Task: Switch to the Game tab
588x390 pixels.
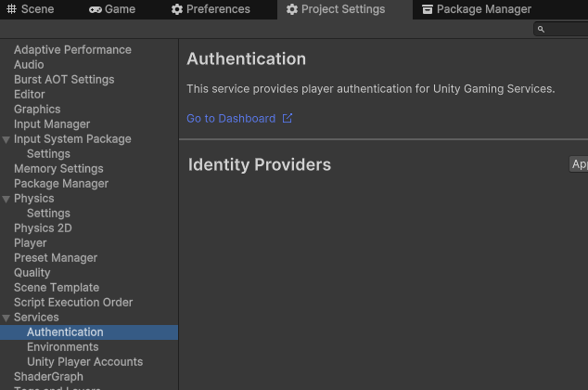Action: [112, 9]
